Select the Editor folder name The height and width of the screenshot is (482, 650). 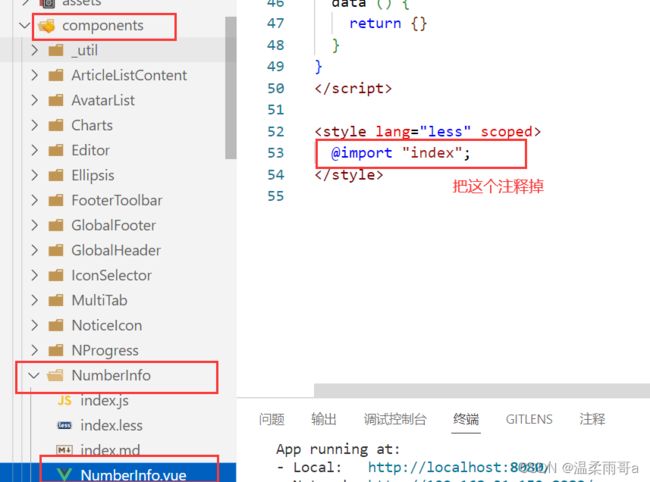point(90,150)
